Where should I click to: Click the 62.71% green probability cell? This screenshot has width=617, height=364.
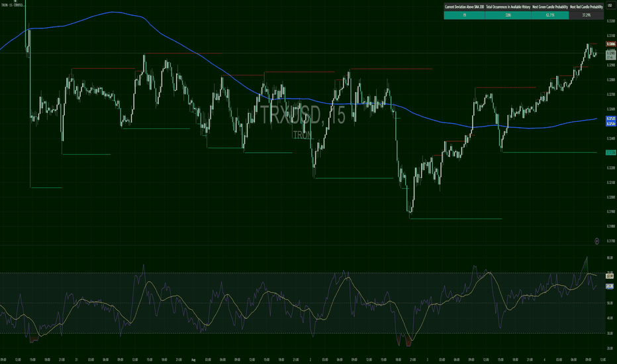(x=549, y=15)
